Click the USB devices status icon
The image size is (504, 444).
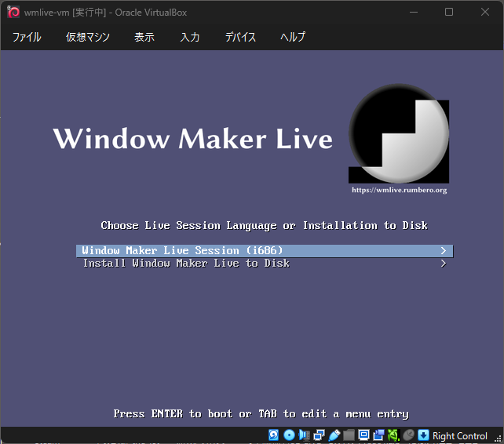tap(334, 435)
